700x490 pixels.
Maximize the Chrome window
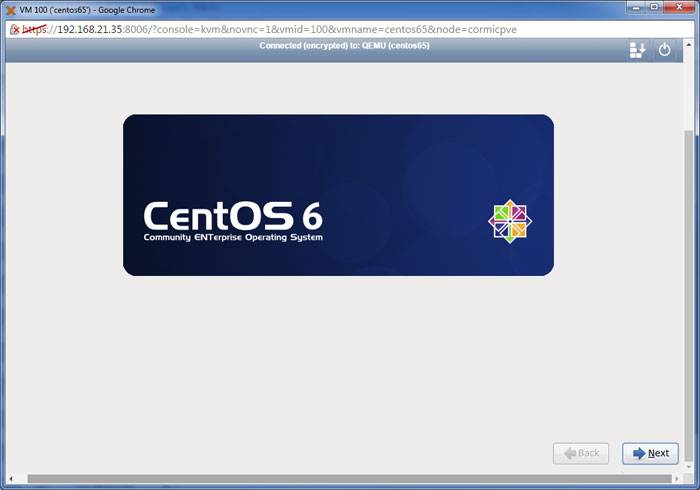654,7
